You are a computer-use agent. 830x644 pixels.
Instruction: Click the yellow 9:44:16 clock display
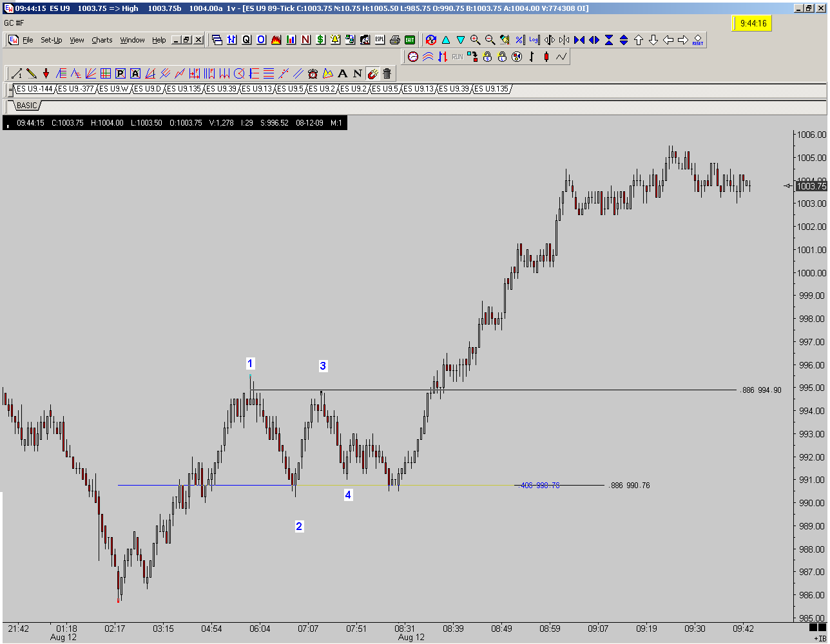(753, 23)
